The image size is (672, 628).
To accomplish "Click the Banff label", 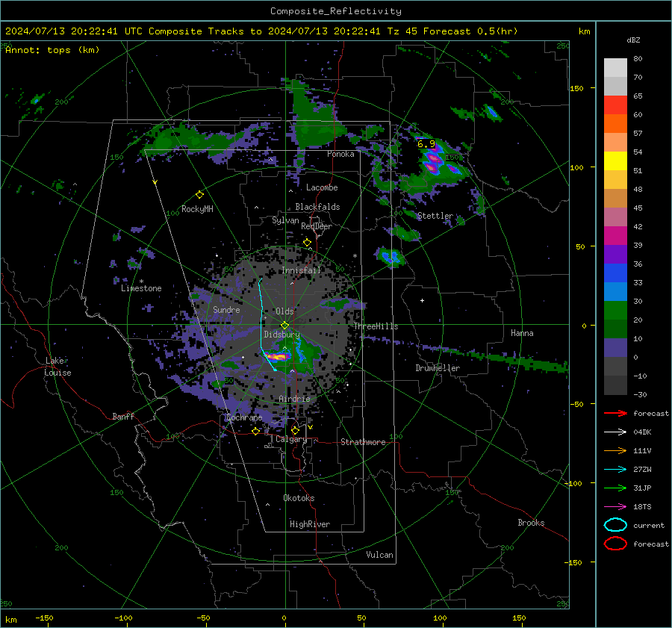I will (123, 417).
